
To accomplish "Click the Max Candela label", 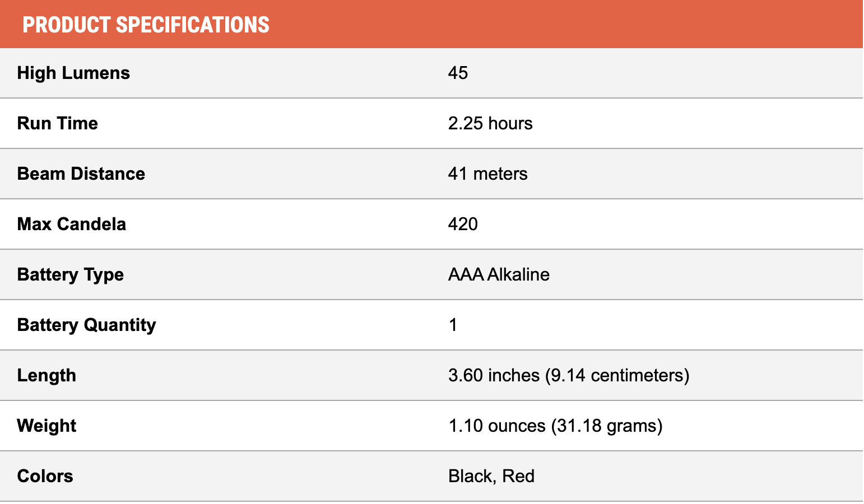I will [71, 224].
